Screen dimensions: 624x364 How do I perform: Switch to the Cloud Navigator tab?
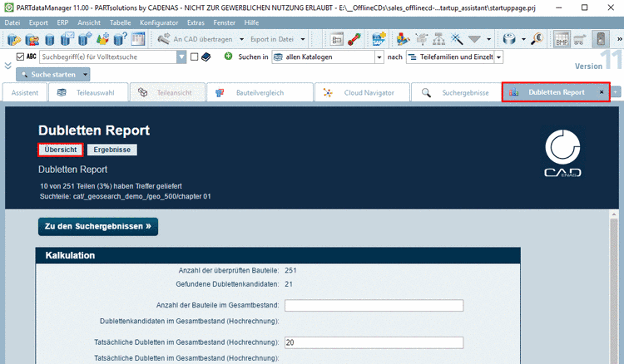(x=362, y=92)
